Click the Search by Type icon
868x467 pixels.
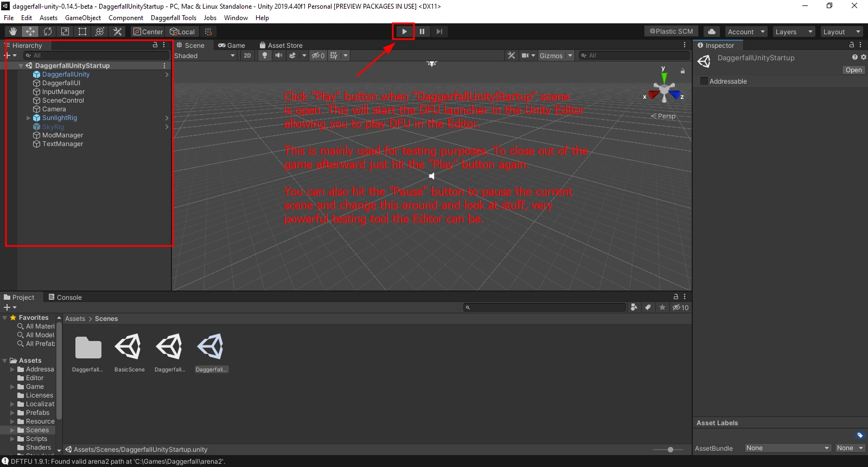click(x=634, y=307)
